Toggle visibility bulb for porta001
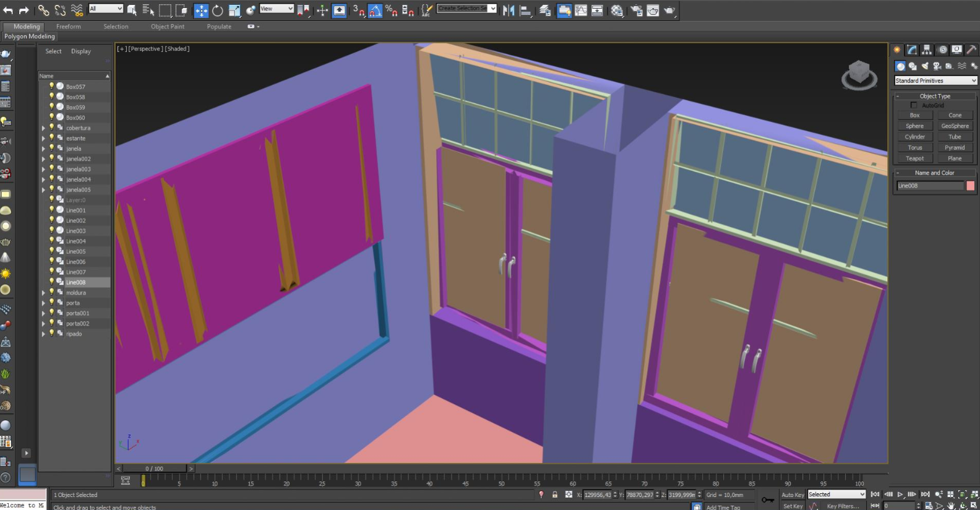Viewport: 980px width, 510px height. pos(52,313)
